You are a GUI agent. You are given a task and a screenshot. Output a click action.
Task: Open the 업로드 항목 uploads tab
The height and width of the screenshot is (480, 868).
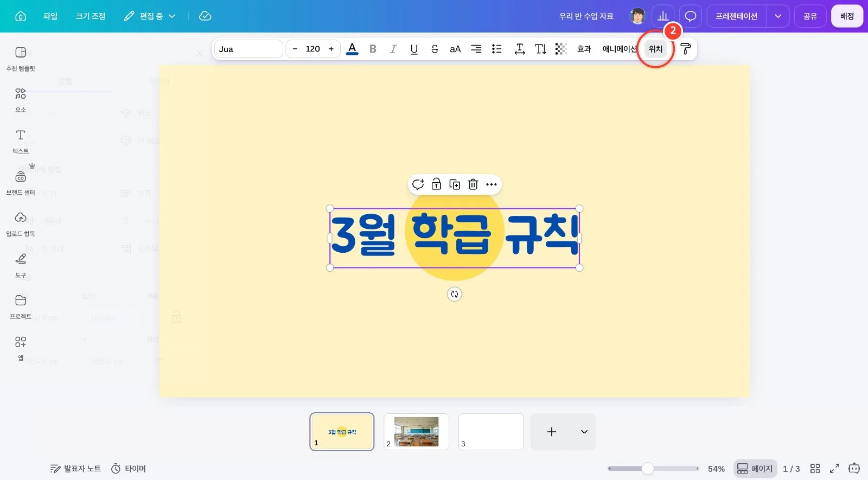point(21,225)
